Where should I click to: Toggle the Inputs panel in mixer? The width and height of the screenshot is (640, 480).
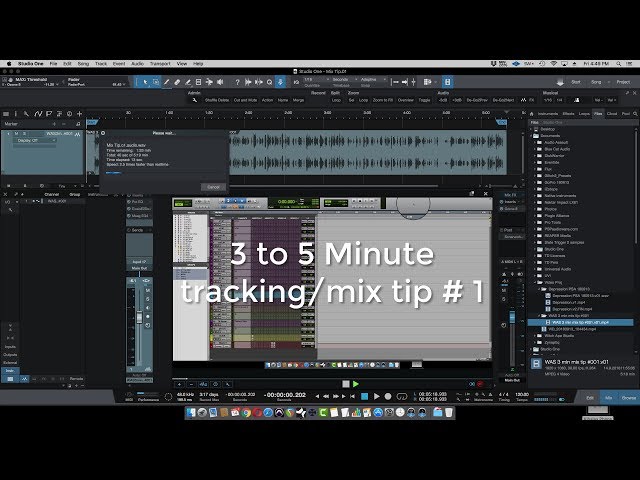click(x=10, y=347)
